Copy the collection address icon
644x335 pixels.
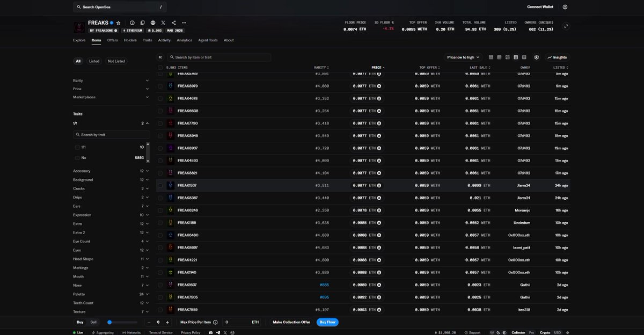143,23
